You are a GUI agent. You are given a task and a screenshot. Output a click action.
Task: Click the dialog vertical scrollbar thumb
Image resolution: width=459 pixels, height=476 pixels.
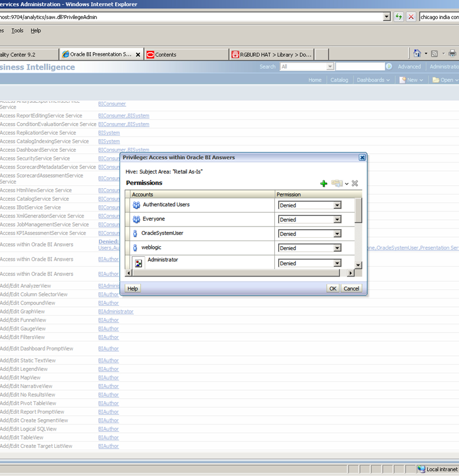[358, 210]
